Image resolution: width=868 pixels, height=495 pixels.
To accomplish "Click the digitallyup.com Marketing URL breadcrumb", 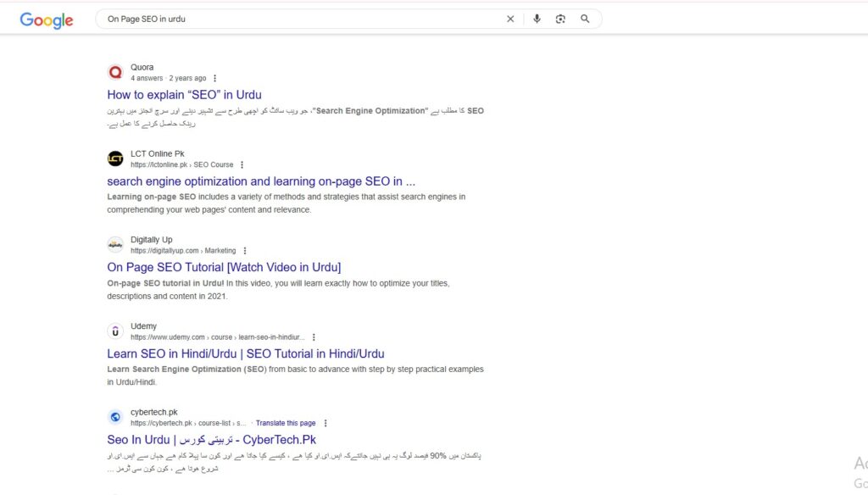I will click(183, 251).
